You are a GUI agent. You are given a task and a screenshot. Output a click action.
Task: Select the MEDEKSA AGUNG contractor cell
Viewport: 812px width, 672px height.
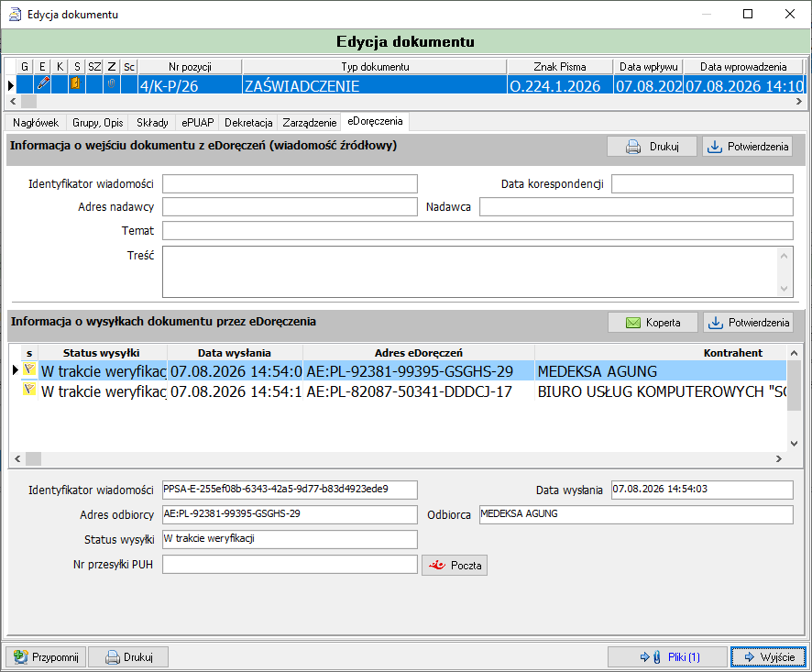[x=661, y=371]
